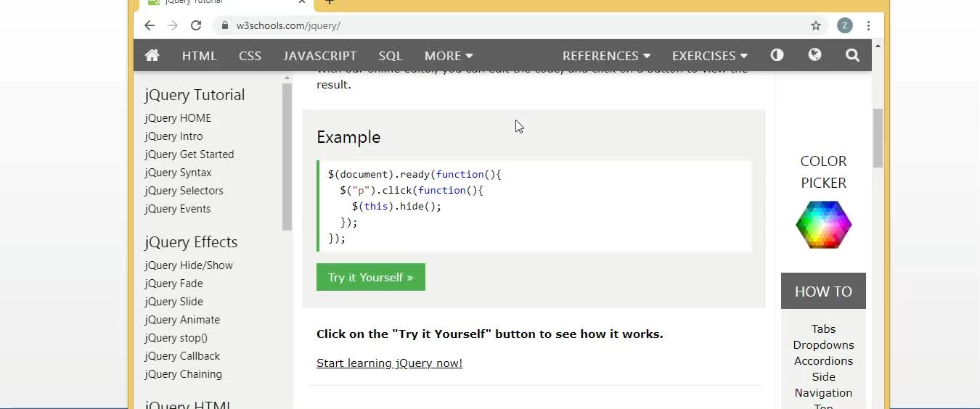Screen dimensions: 980x409
Task: Click the sidebar scroll up arrow
Action: pos(287,78)
